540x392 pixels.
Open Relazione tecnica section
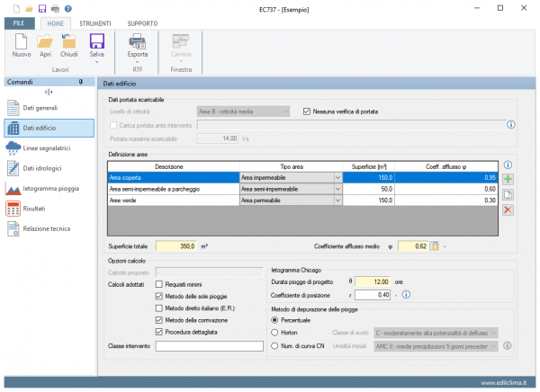47,228
